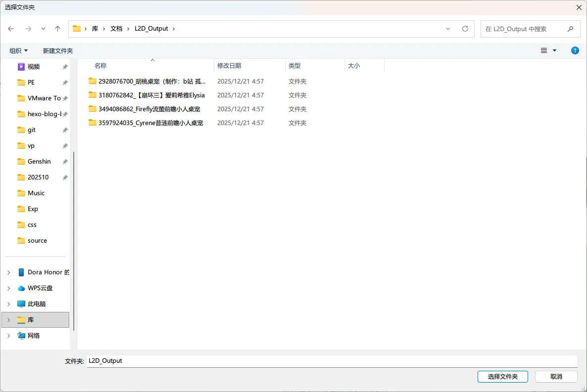This screenshot has width=587, height=392.
Task: Click the 取消 button
Action: point(556,377)
